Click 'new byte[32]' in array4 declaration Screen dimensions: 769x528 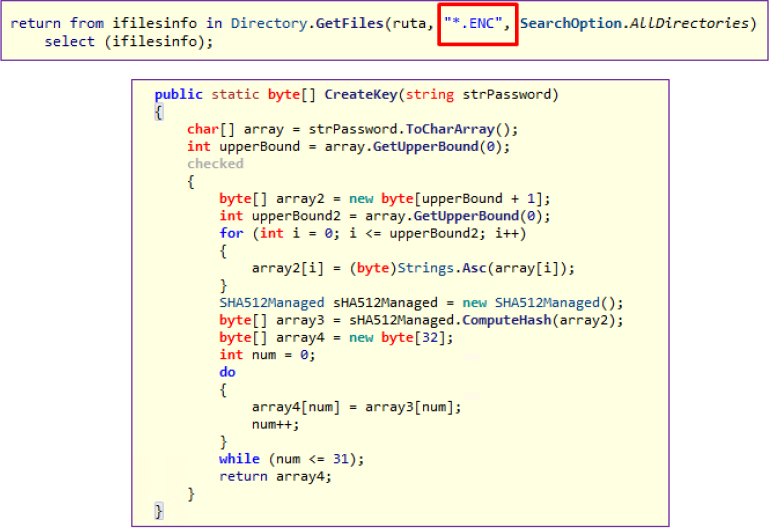tap(397, 338)
